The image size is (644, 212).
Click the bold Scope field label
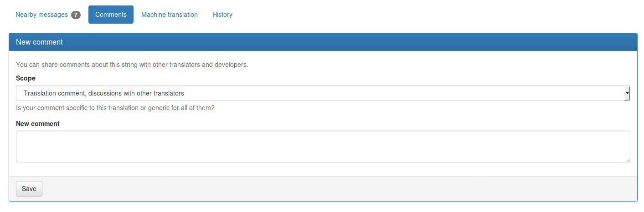click(x=26, y=78)
